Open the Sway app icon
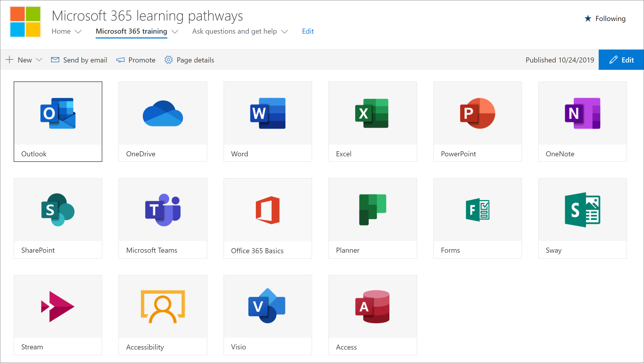The image size is (644, 363). coord(582,210)
